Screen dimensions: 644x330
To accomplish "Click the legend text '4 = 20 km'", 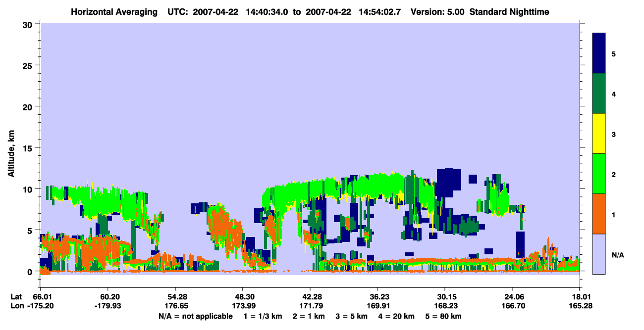I will [396, 316].
